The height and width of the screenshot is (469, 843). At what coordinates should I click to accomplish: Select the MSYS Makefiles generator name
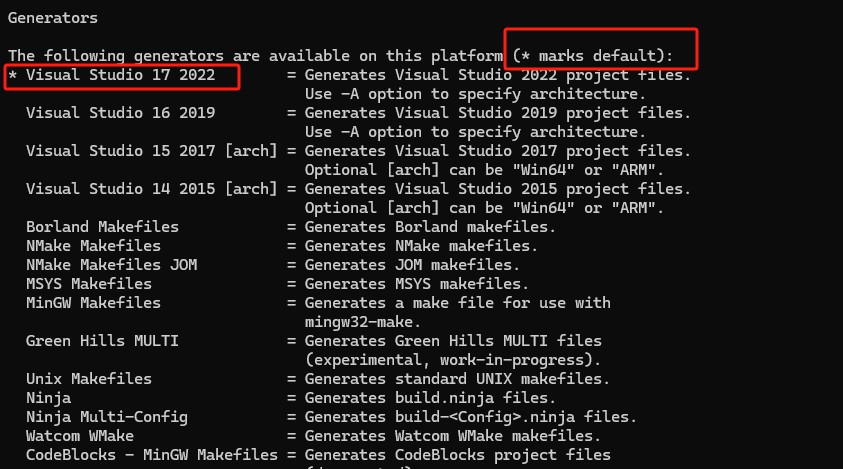pos(89,284)
